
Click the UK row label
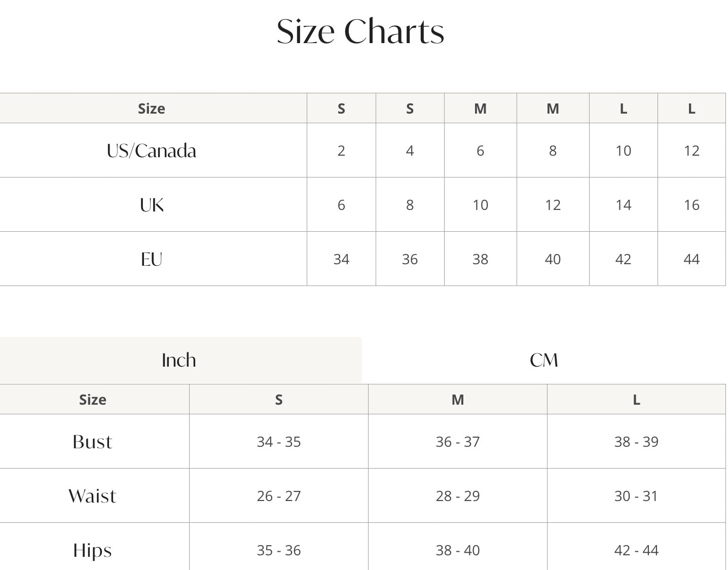[152, 205]
